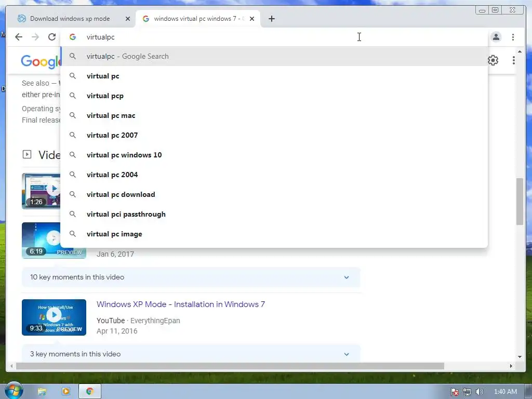
Task: Click the scroll-down arrow of the page
Action: (x=520, y=356)
